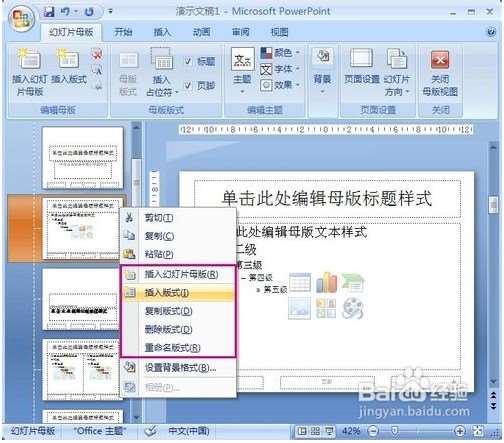This screenshot has height=443, width=504.
Task: Expand the 颜色 (Colors) dropdown
Action: (280, 53)
